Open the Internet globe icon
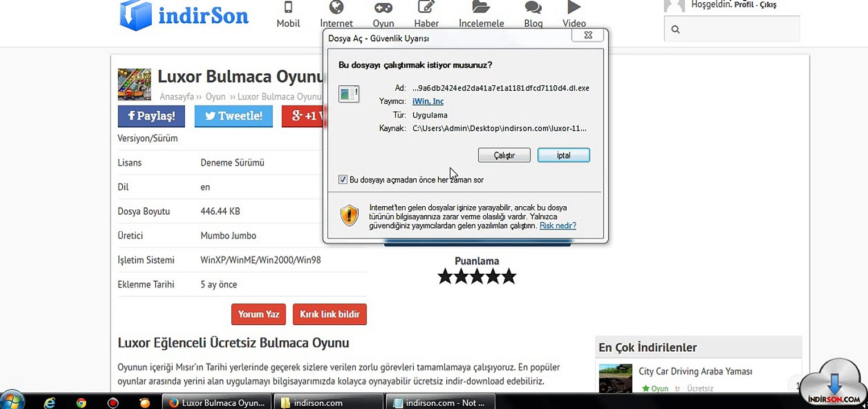 point(337,7)
